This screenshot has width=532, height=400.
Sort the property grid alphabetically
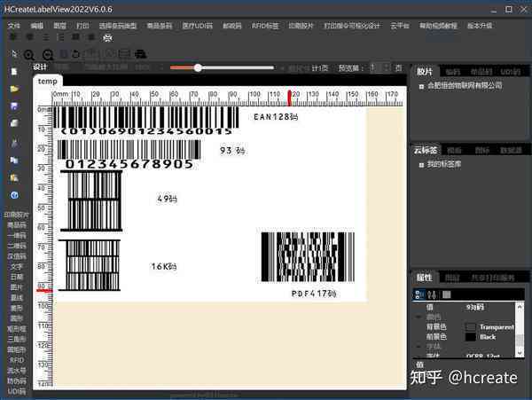tap(432, 294)
